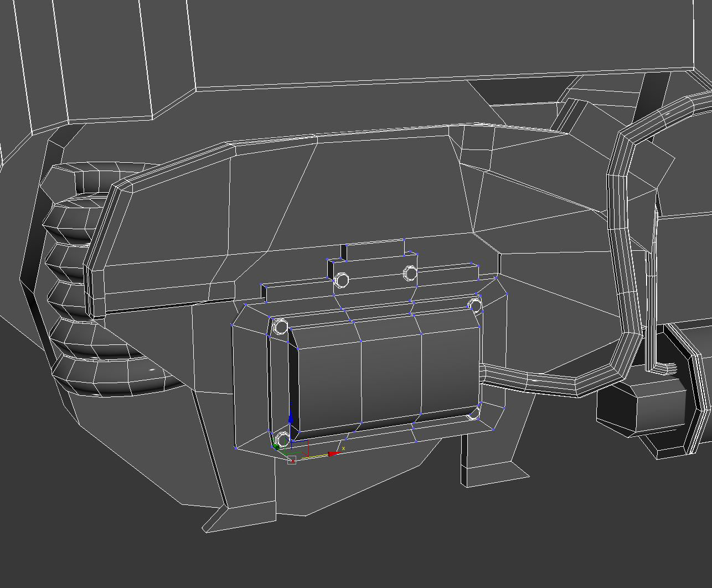Click the red X-axis arrow of move gizmo
The height and width of the screenshot is (588, 712).
(x=334, y=454)
